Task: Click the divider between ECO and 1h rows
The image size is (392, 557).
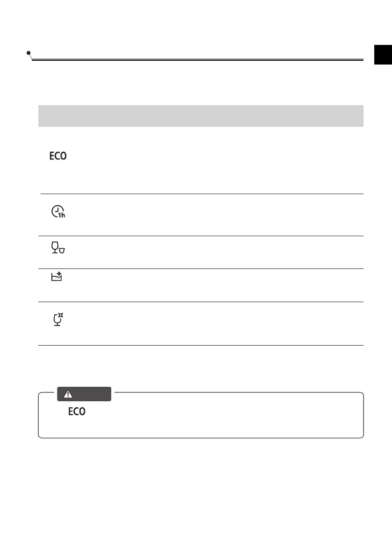Action: pos(202,194)
